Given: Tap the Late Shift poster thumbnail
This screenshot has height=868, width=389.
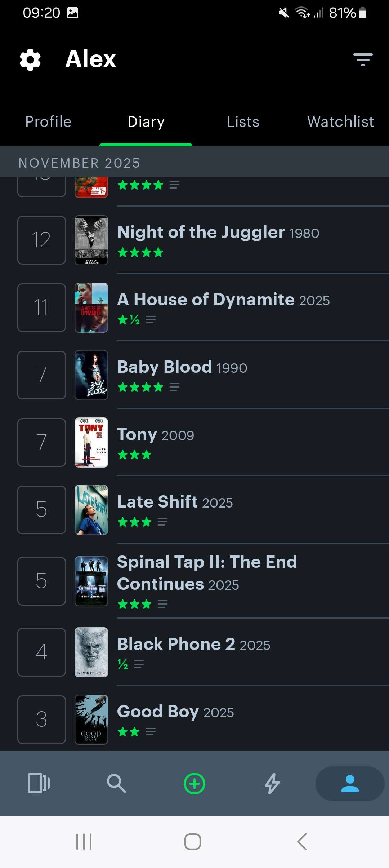Looking at the screenshot, I should click(91, 510).
